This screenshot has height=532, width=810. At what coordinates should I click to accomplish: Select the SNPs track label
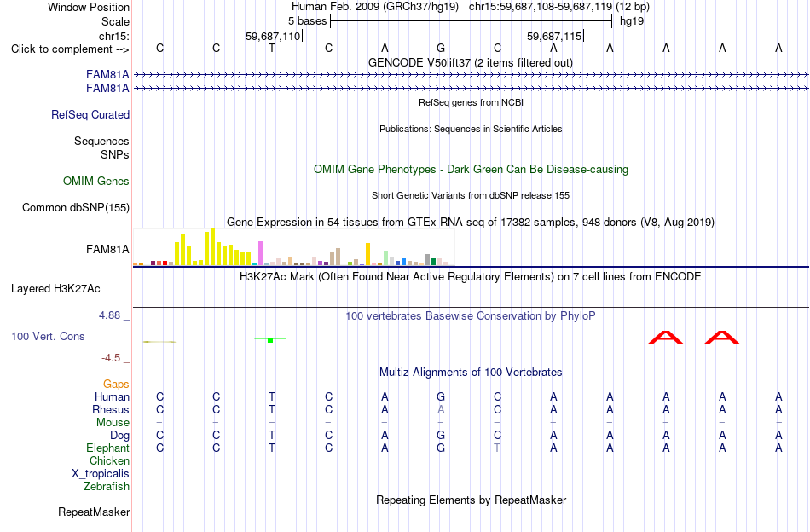pos(115,154)
